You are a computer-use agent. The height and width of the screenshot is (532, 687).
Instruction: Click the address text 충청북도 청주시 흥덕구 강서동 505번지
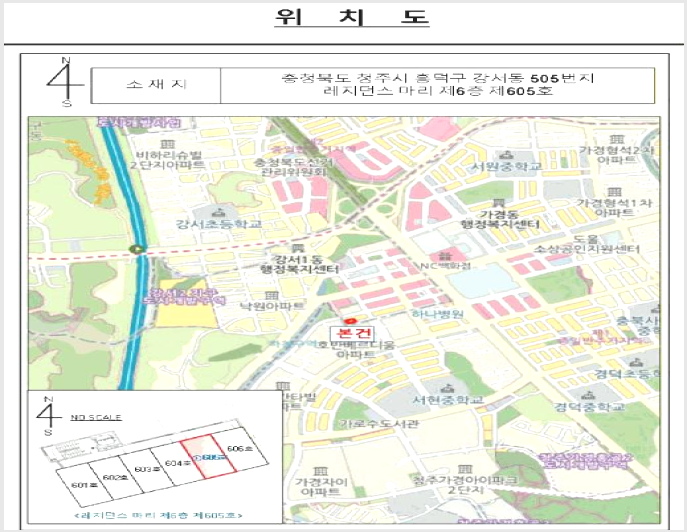point(437,79)
